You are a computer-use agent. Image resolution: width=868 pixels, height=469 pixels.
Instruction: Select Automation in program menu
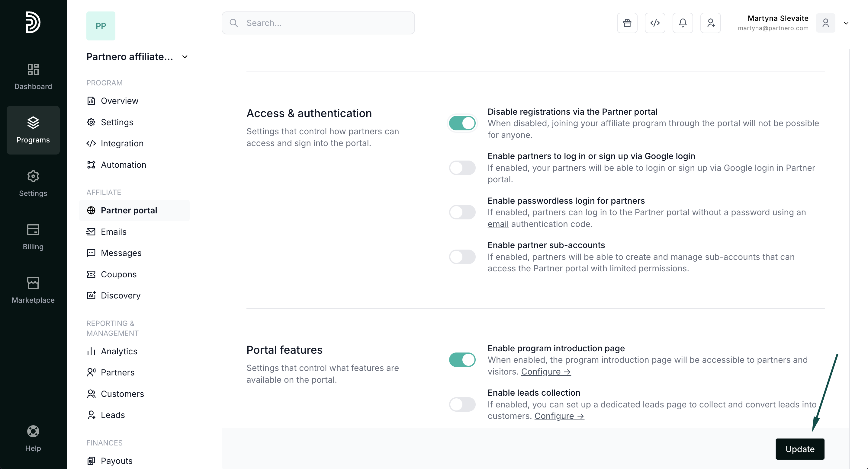[123, 165]
